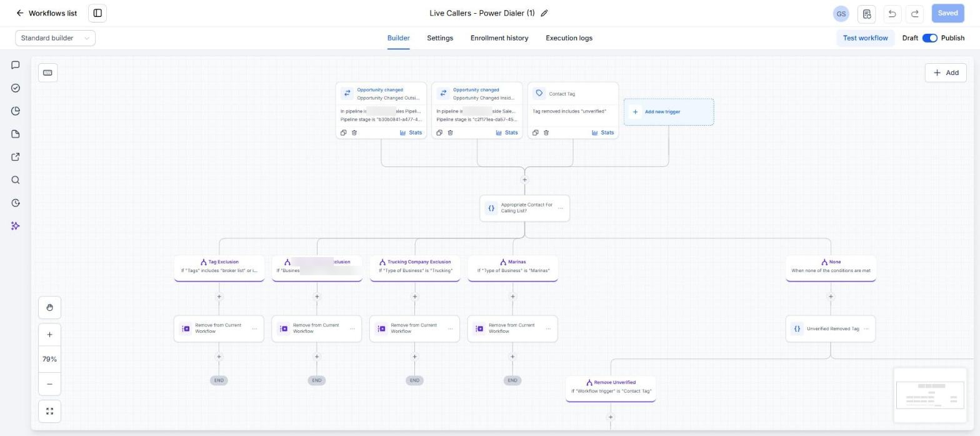980x436 pixels.
Task: Add new trigger
Action: coord(669,112)
